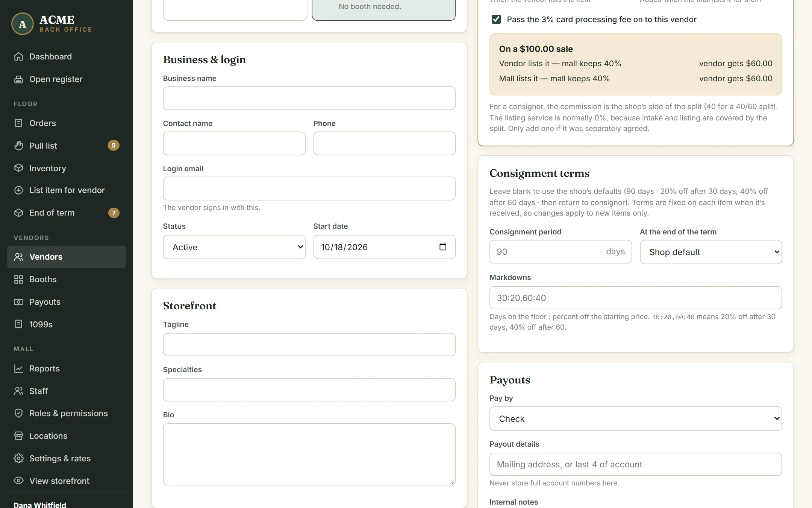This screenshot has height=508, width=812.
Task: Open End of term menu item
Action: [x=67, y=213]
